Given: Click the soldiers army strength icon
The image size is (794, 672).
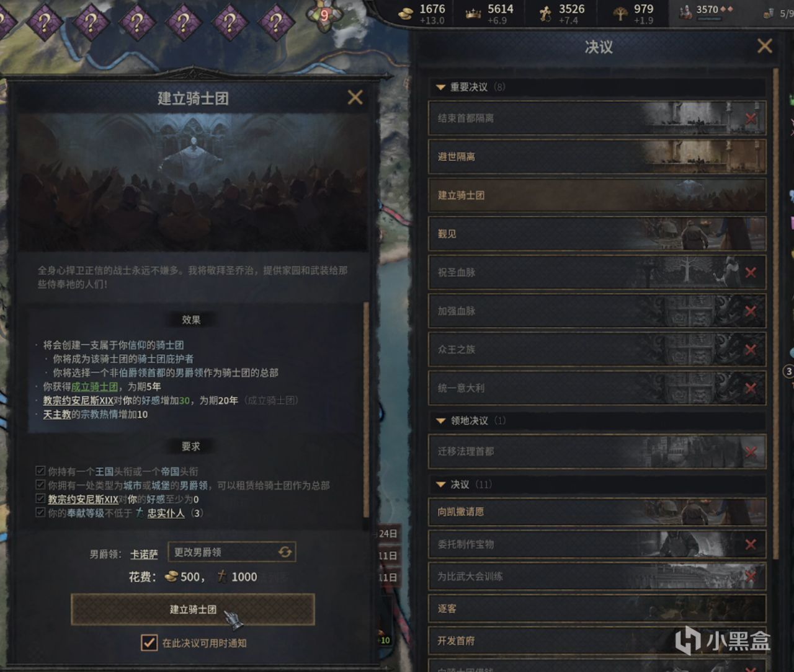Looking at the screenshot, I should click(685, 12).
